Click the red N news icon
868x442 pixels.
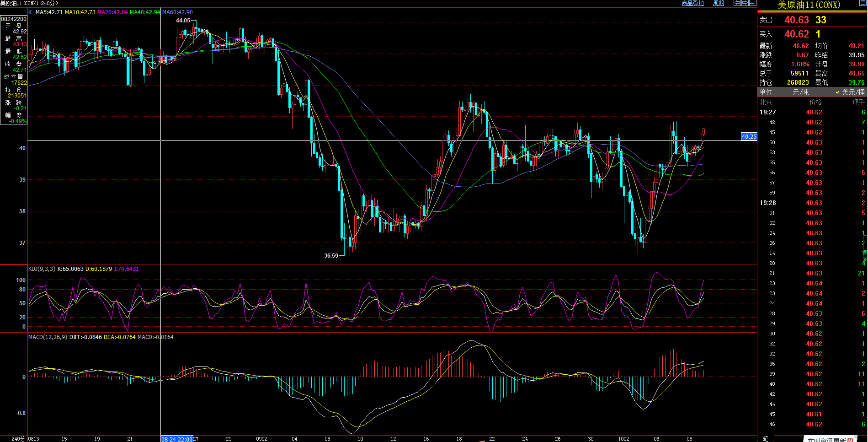(850, 440)
